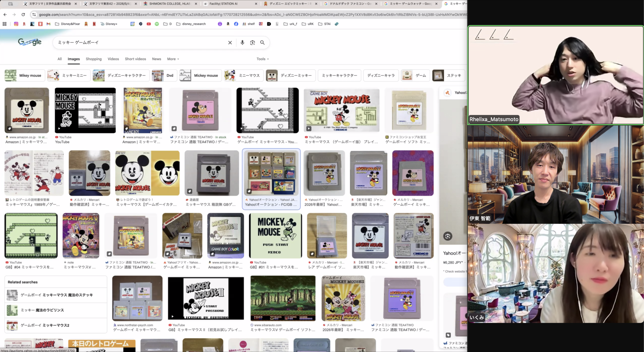Select 伊東 智範's video tile in the call
Image resolution: width=644 pixels, height=352 pixels.
[x=555, y=175]
